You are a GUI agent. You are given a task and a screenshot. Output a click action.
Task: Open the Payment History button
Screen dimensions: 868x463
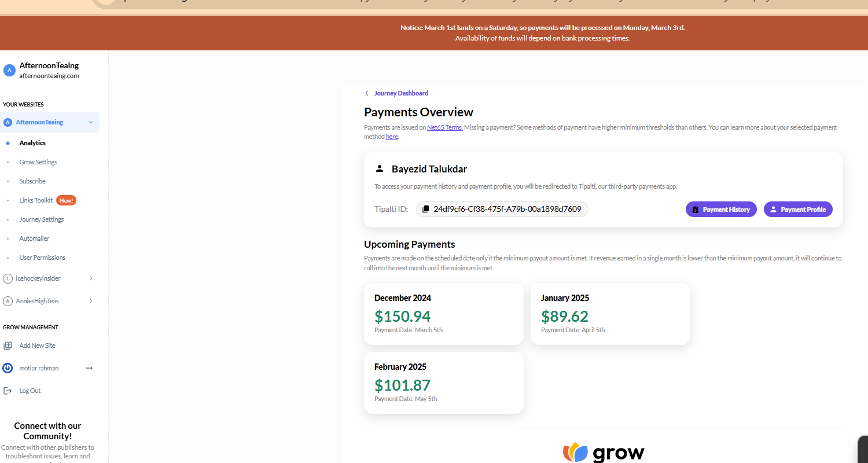721,210
